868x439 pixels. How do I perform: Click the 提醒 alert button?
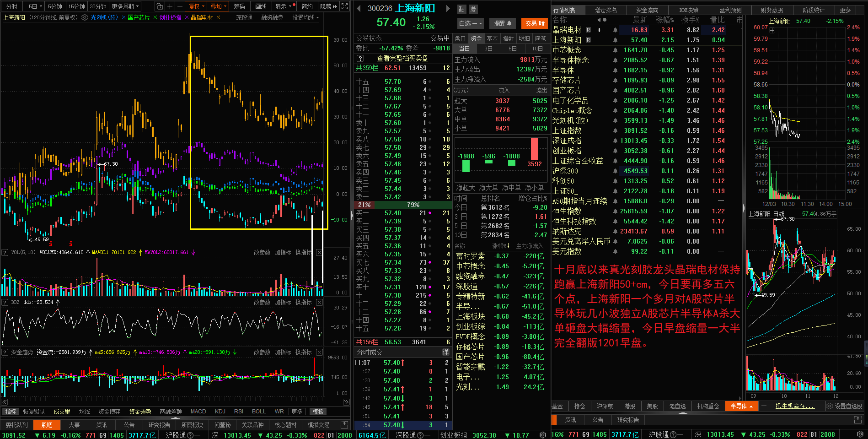click(x=503, y=23)
